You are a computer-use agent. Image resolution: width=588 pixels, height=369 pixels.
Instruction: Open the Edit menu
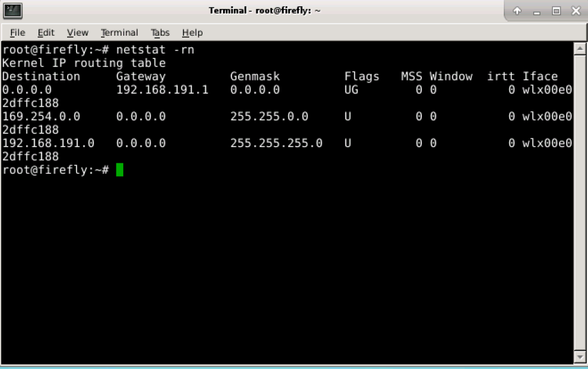(46, 33)
